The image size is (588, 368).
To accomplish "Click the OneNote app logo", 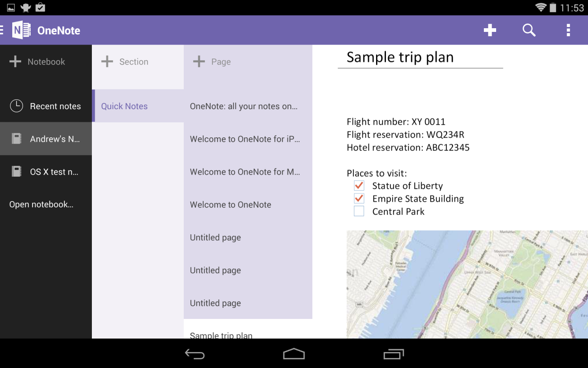I will tap(21, 29).
